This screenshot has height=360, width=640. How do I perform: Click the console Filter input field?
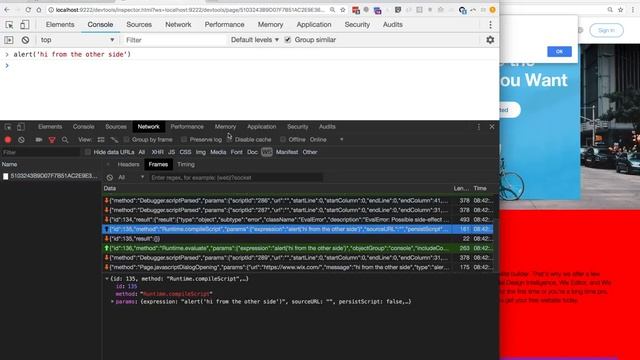click(x=175, y=40)
